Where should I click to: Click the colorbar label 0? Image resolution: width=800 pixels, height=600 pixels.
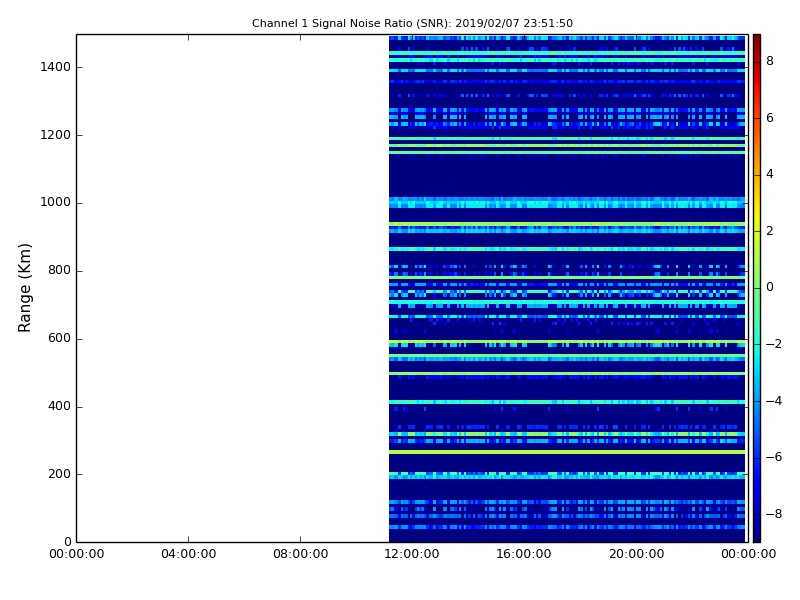pos(770,287)
